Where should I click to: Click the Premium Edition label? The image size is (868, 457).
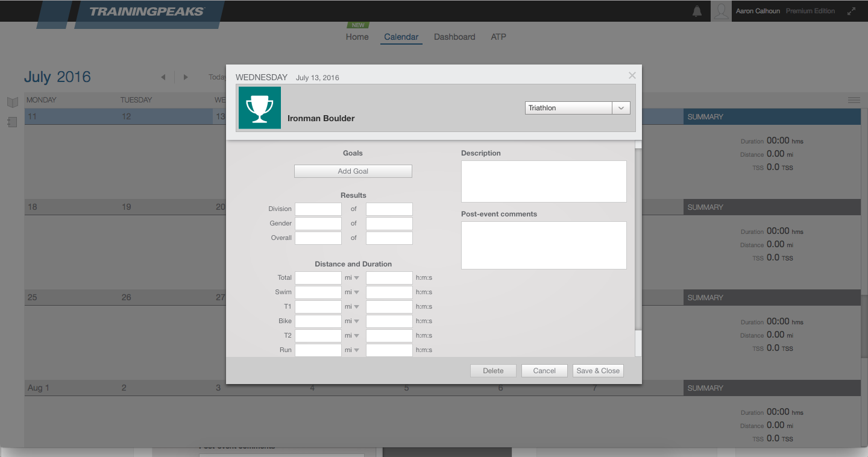(x=810, y=11)
